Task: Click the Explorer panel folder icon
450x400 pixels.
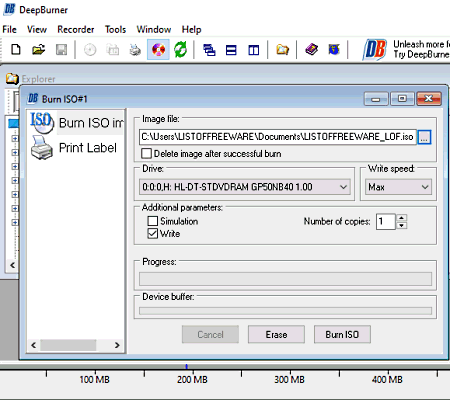Action: 12,79
